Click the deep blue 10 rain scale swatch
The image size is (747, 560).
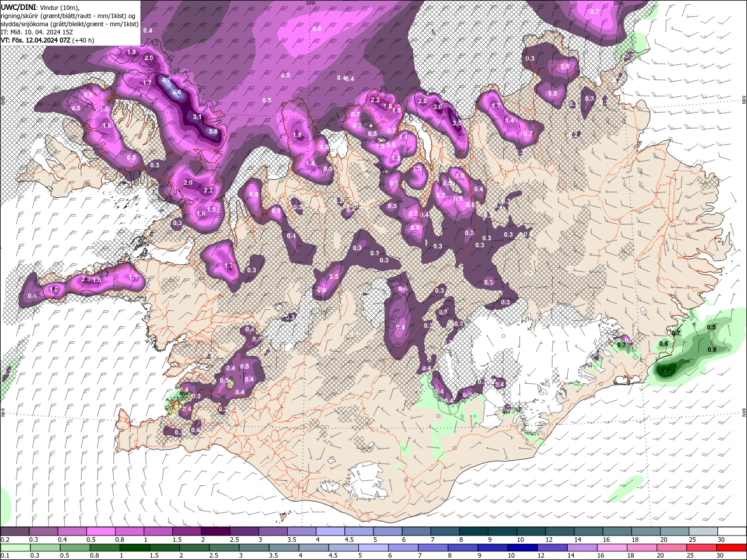click(522, 548)
